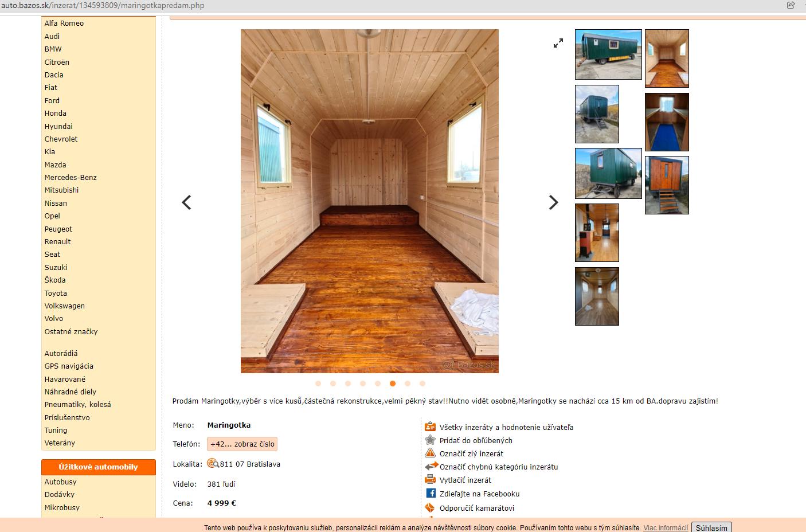Open the Škoda category in sidebar
The width and height of the screenshot is (806, 532).
point(55,280)
